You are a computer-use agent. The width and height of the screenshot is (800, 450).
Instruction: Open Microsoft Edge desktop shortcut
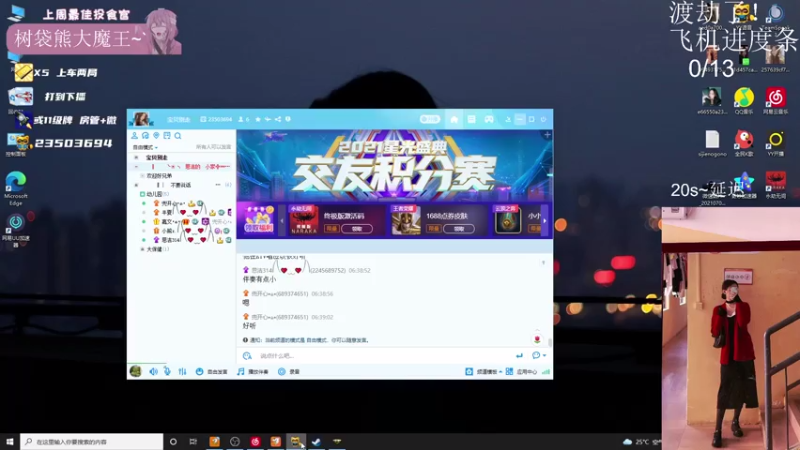(x=16, y=188)
